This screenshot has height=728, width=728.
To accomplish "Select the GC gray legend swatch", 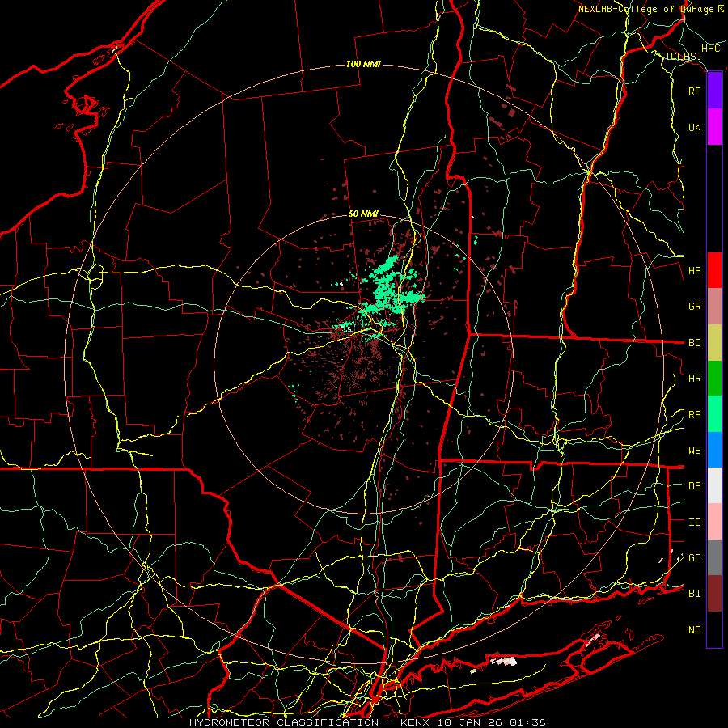I will (714, 557).
